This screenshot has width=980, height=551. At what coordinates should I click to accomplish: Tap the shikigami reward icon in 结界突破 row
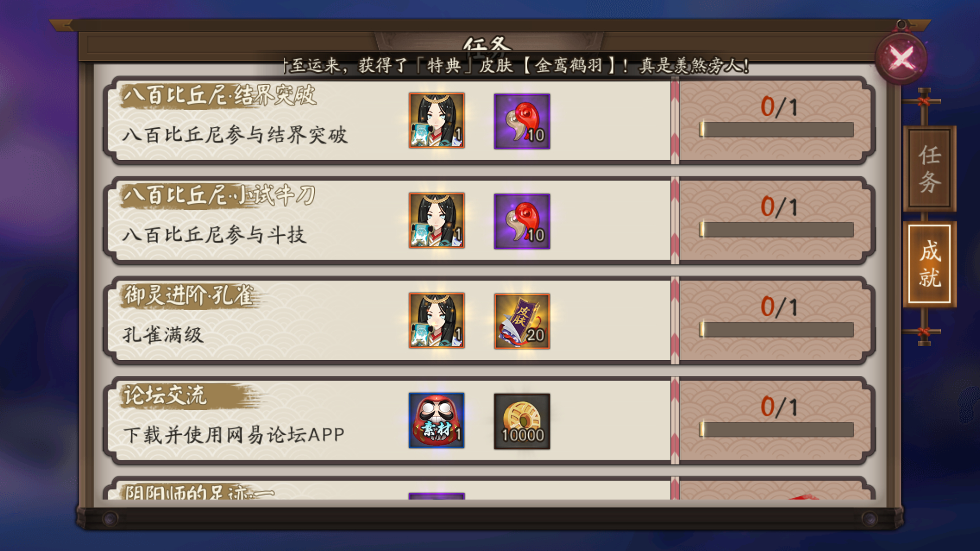coord(437,120)
